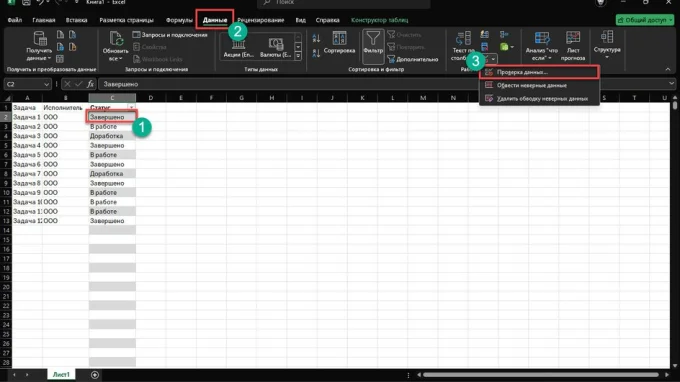Open the Данные ribbon tab
680x382 pixels.
click(215, 20)
